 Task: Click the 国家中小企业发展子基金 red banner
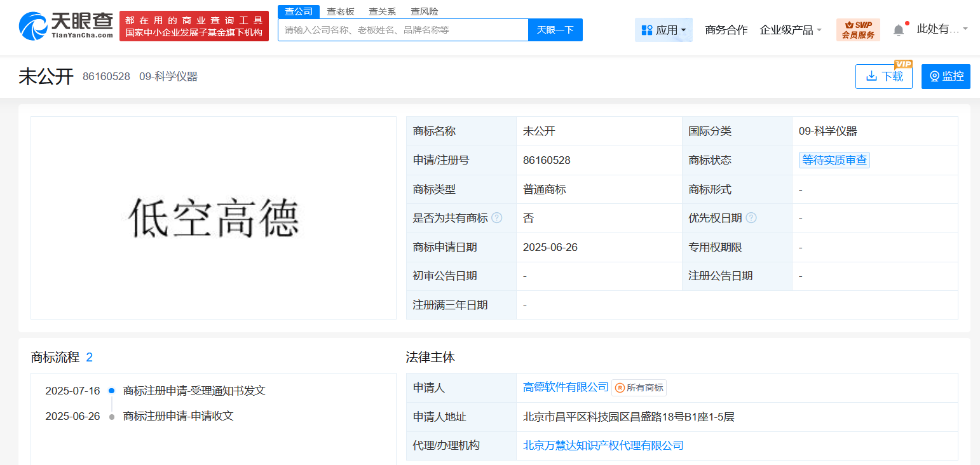pos(194,26)
